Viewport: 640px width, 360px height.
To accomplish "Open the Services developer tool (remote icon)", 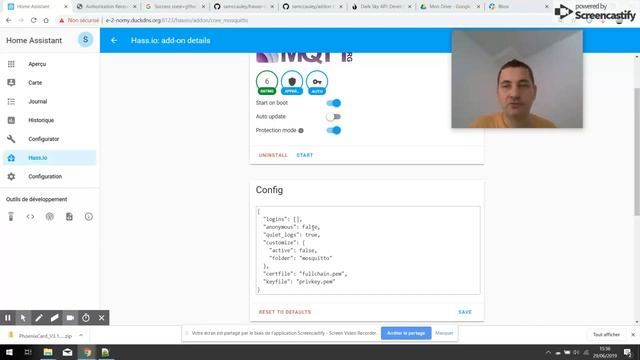I will (11, 217).
